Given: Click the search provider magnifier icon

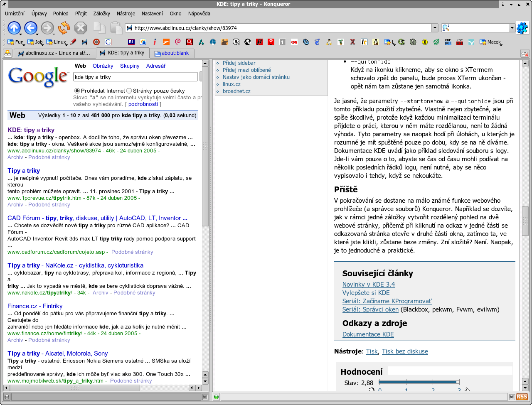Looking at the screenshot, I should tap(446, 28).
